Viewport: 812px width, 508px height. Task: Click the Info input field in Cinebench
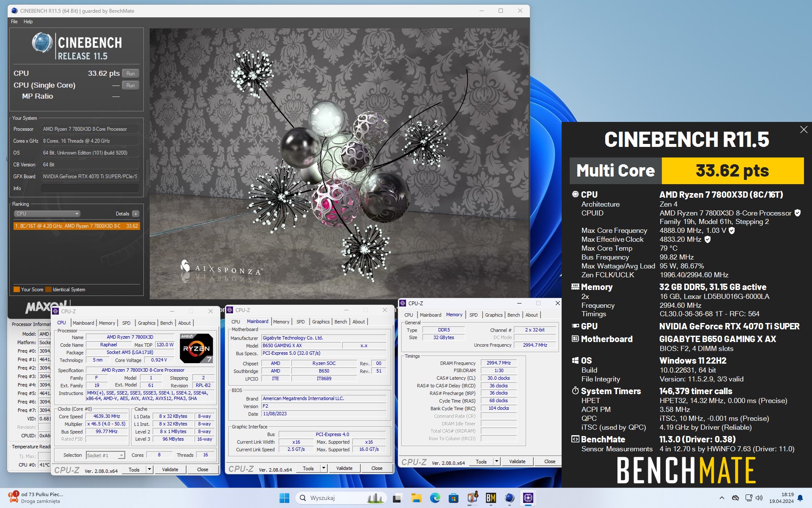coord(90,188)
